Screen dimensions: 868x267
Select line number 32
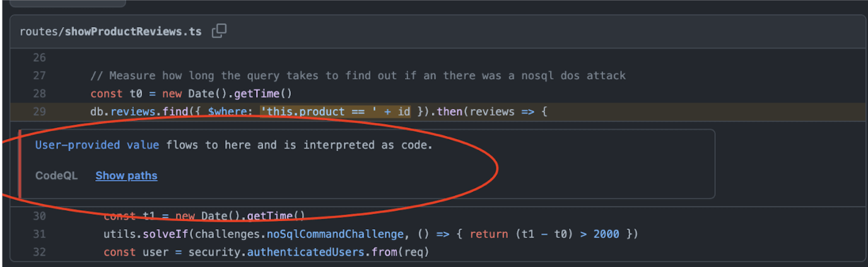39,253
